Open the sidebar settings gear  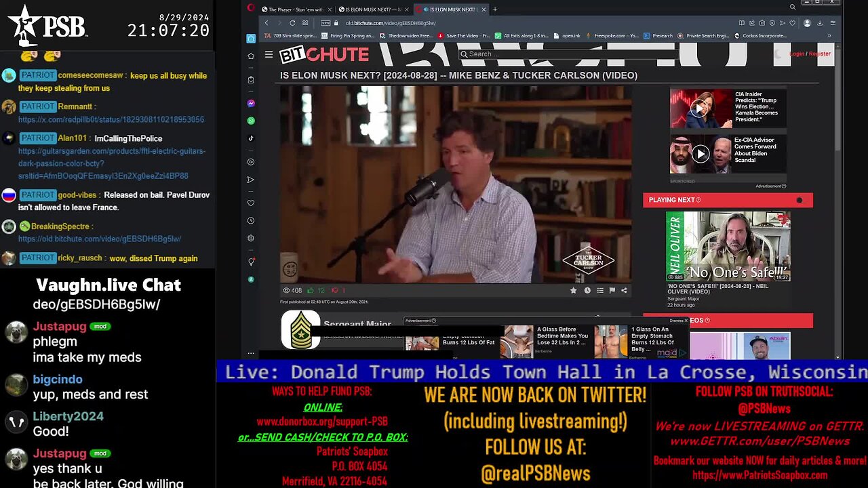click(x=251, y=239)
